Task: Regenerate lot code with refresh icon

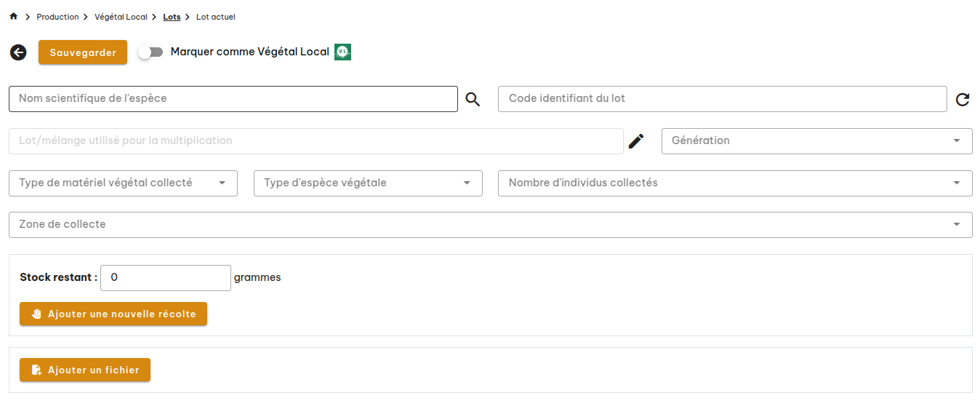Action: [963, 100]
